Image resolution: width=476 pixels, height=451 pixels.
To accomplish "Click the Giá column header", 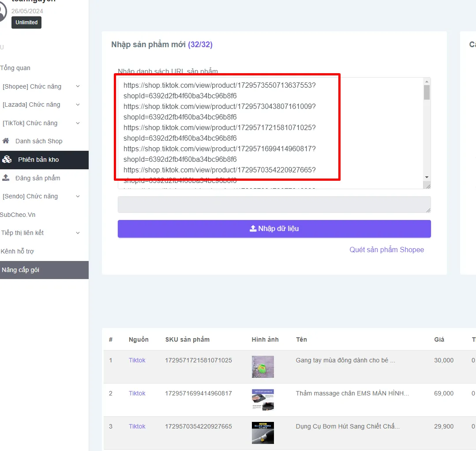I will click(439, 340).
